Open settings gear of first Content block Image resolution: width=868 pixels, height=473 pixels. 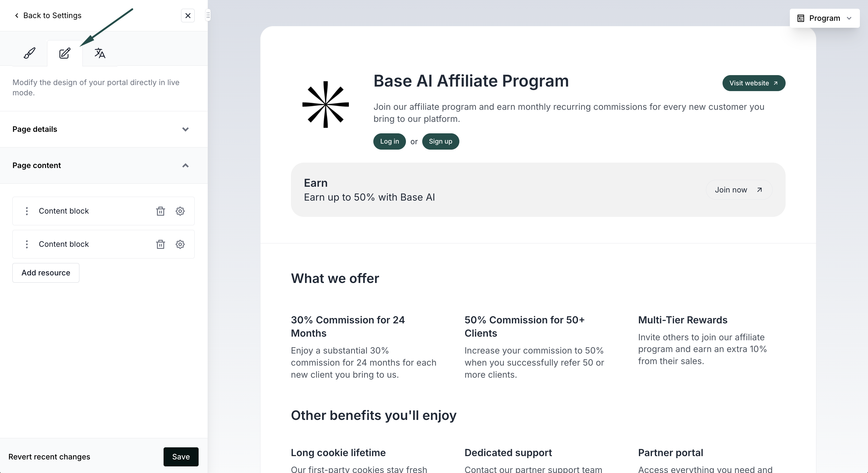pyautogui.click(x=180, y=211)
